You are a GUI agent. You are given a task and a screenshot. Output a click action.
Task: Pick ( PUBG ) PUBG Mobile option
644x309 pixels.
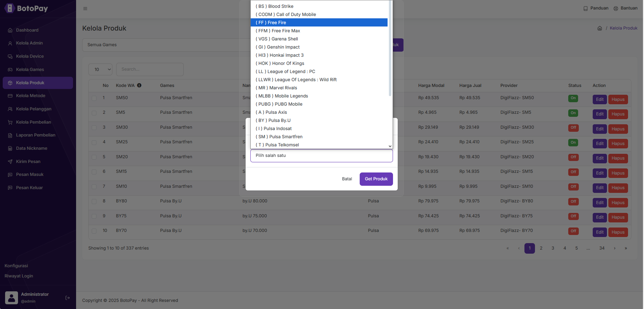click(x=319, y=104)
